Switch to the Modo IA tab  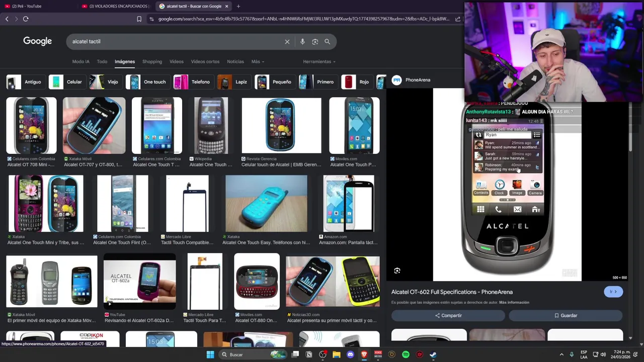click(x=80, y=61)
